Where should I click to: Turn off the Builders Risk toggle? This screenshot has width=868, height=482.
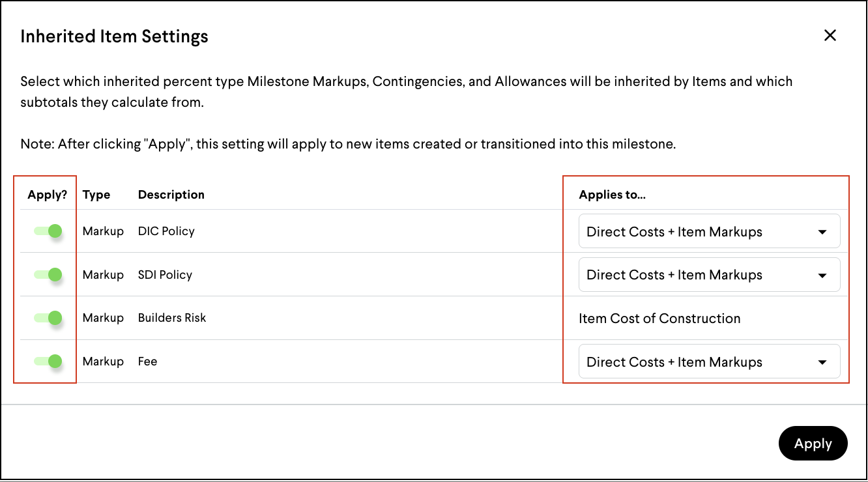48,318
